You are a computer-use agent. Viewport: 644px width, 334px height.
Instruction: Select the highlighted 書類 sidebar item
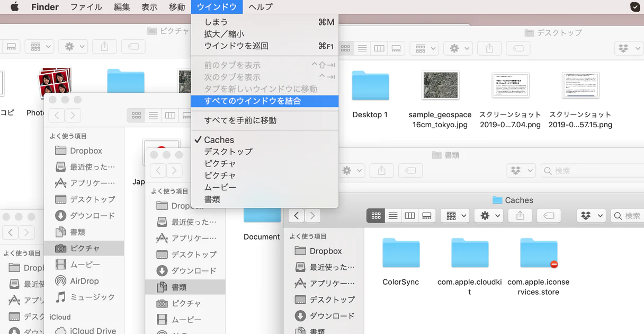click(x=185, y=287)
